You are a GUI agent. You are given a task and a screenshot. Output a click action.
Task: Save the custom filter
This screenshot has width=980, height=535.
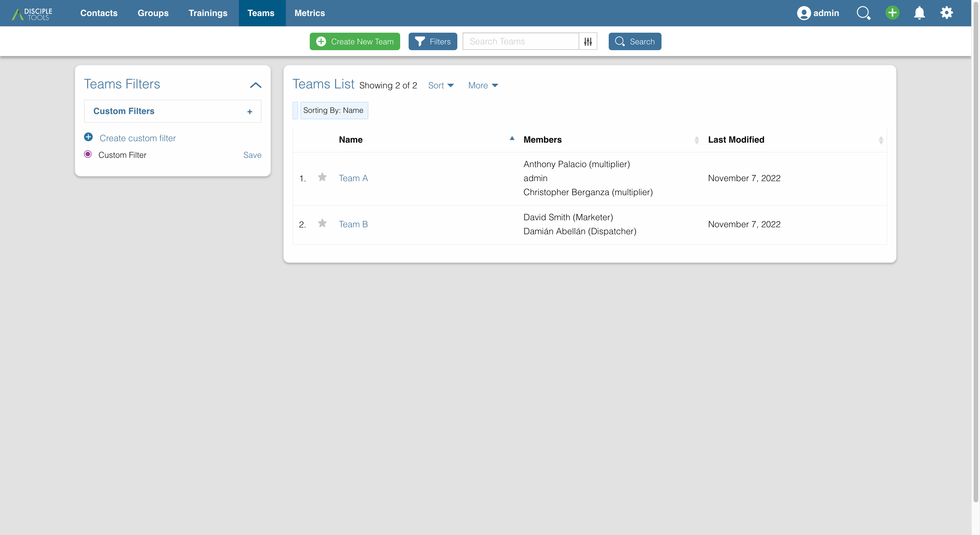[252, 155]
